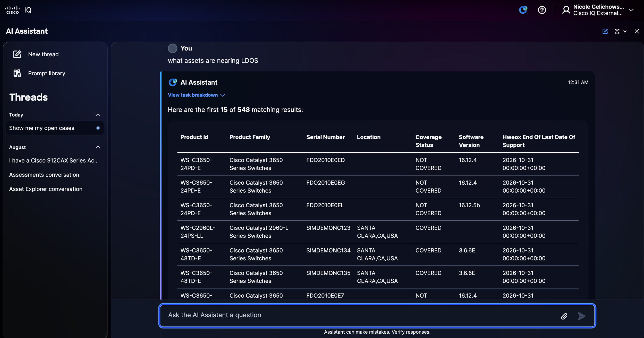This screenshot has width=644, height=338.
Task: Click the Prompt library books icon
Action: point(17,73)
